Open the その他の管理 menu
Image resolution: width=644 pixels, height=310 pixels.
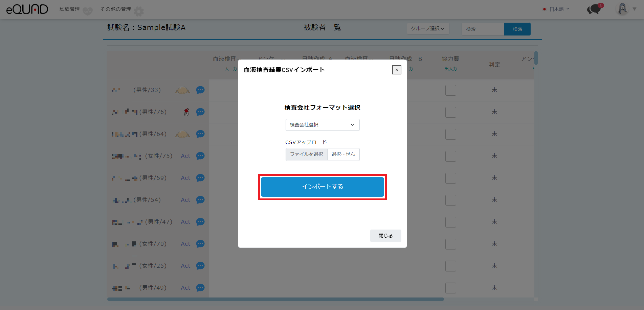pos(116,9)
